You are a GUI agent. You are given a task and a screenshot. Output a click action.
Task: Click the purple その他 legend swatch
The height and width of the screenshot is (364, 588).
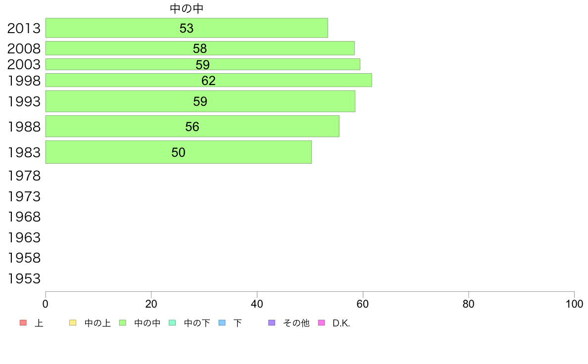(272, 323)
